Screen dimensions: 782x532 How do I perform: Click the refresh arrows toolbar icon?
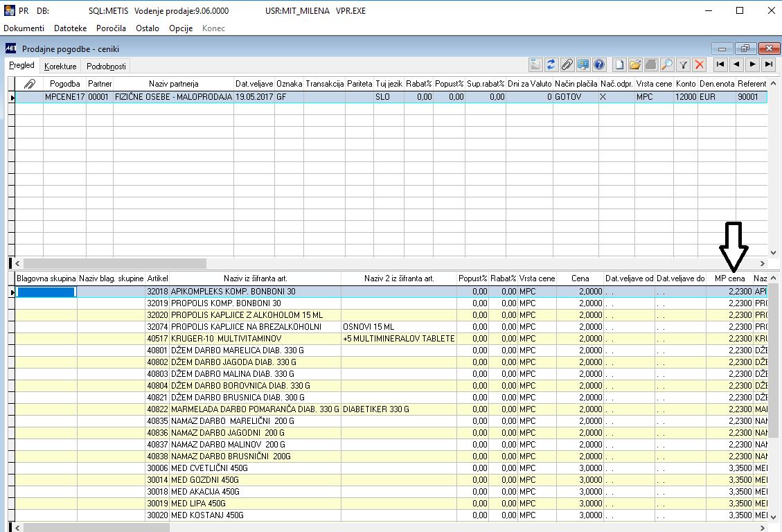tap(551, 64)
